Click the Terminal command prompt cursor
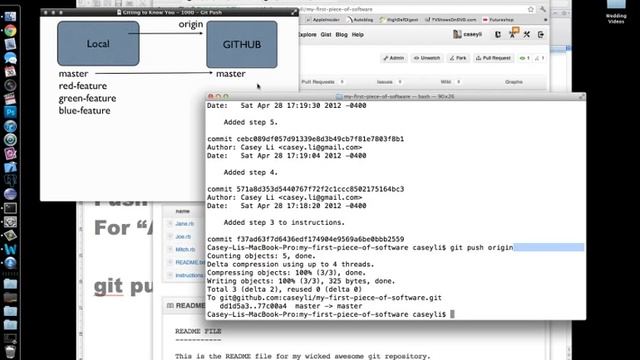The width and height of the screenshot is (640, 360). coord(452,314)
